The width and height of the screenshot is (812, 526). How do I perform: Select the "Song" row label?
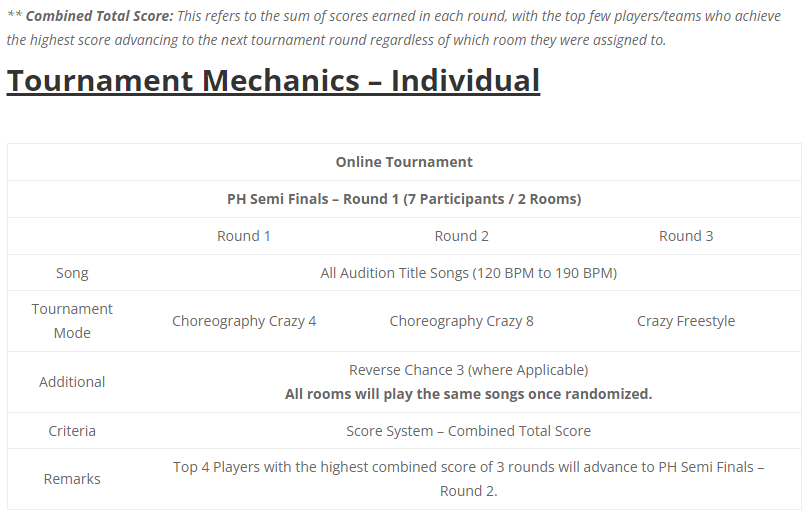[72, 273]
